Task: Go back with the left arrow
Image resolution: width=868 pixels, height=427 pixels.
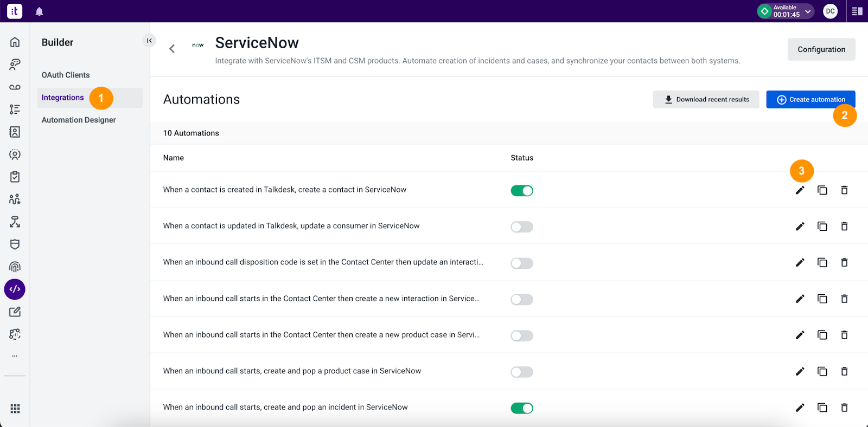Action: coord(172,49)
